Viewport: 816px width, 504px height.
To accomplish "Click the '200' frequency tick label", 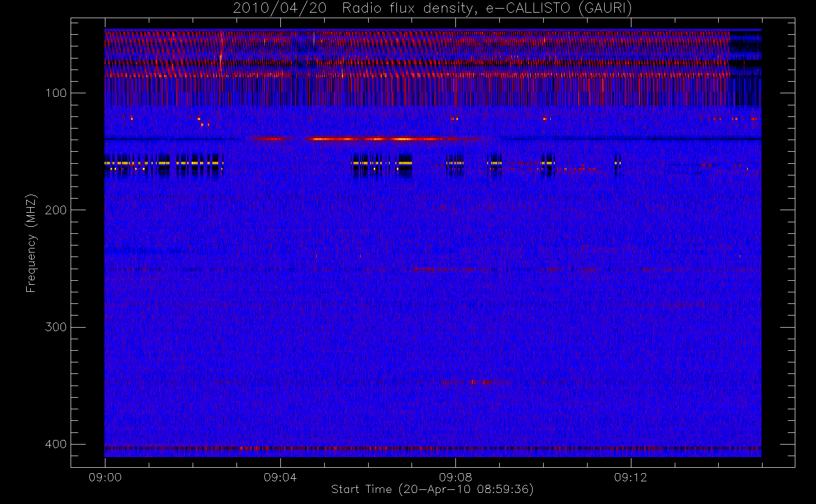I will click(56, 210).
